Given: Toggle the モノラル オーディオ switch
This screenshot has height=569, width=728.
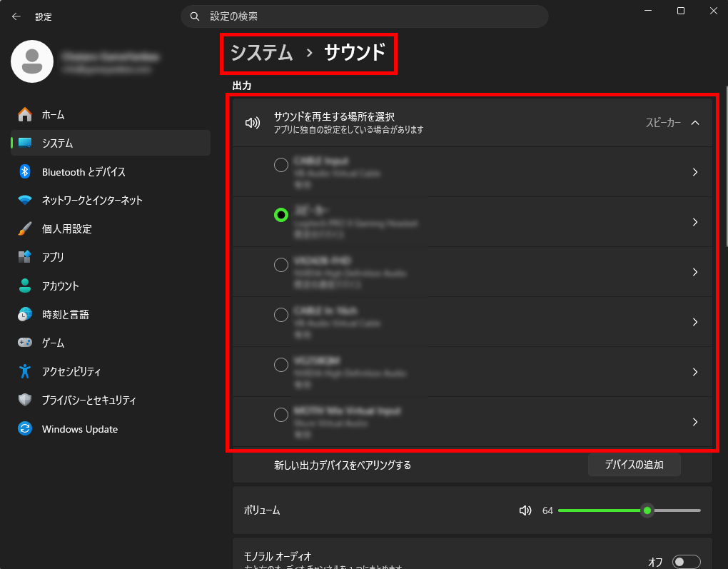Looking at the screenshot, I should click(x=686, y=562).
